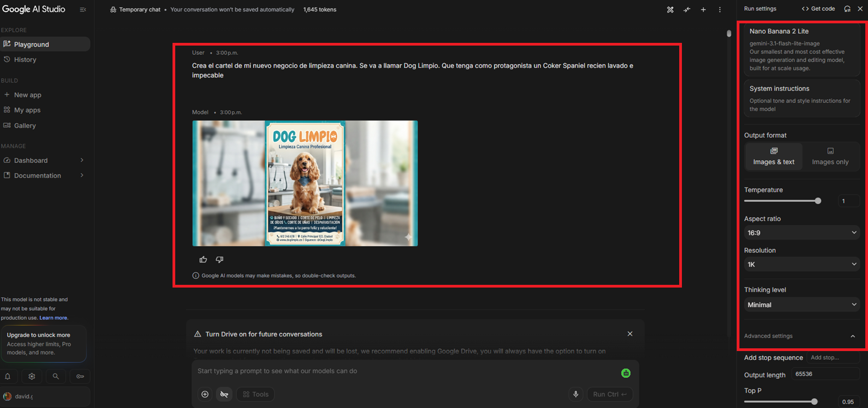This screenshot has height=408, width=868.
Task: Click the Top P slider handle
Action: pyautogui.click(x=814, y=401)
